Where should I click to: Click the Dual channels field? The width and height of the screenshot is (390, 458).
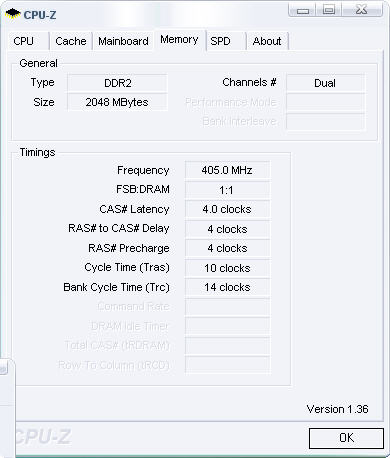click(325, 83)
